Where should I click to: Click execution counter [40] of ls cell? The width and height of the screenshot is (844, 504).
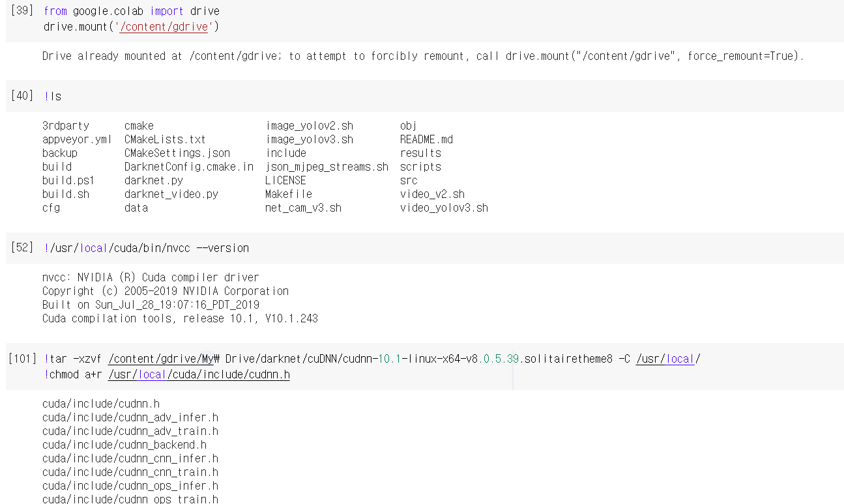[22, 96]
